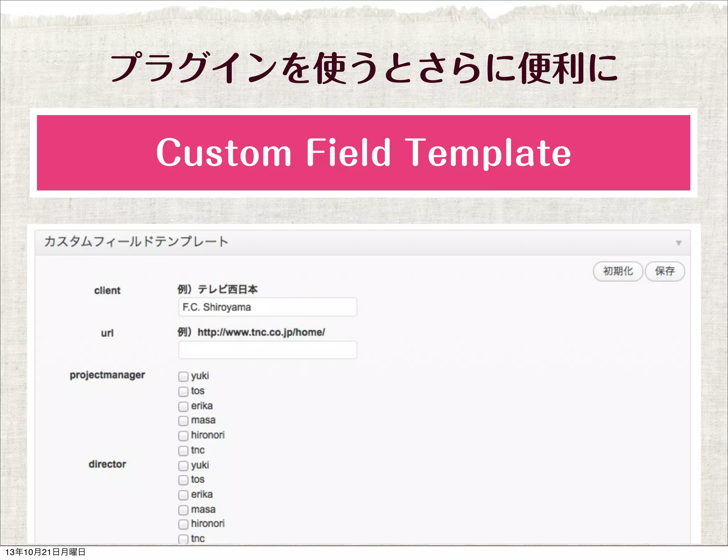This screenshot has height=560, width=728.
Task: Check yuki under director
Action: pos(183,465)
